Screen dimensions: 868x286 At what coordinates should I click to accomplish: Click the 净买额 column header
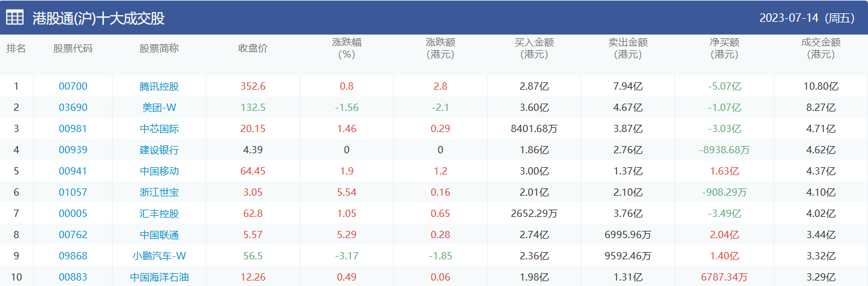725,48
